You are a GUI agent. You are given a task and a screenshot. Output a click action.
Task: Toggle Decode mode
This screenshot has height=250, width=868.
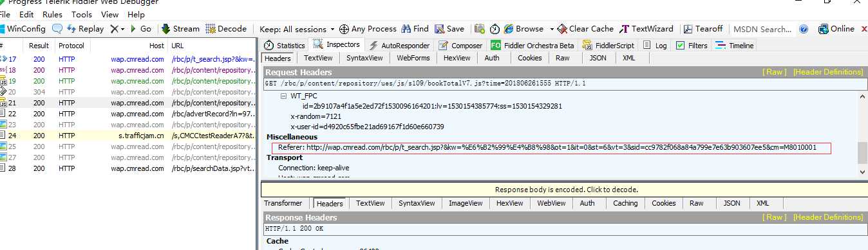(226, 29)
